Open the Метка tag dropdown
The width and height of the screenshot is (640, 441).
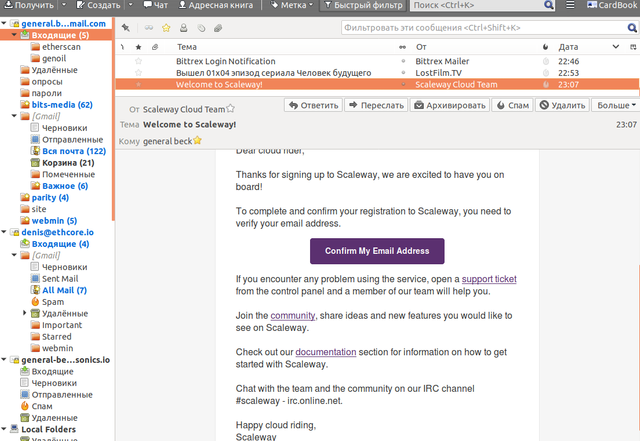click(292, 5)
